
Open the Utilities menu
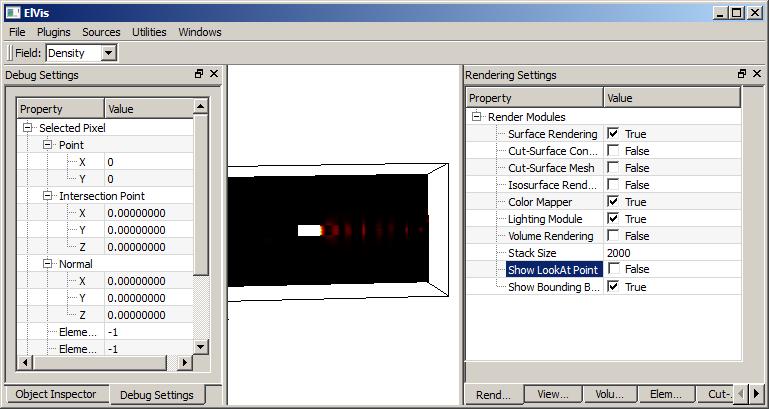click(149, 32)
